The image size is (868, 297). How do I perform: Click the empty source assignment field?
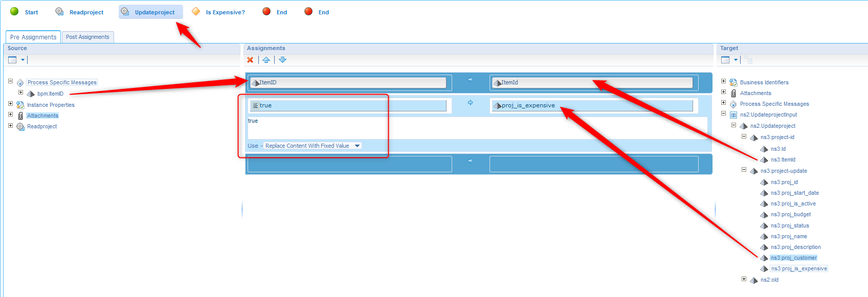(x=349, y=164)
